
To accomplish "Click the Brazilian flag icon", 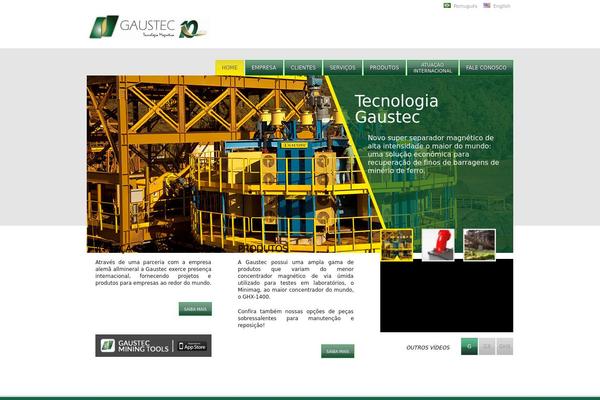I will point(447,5).
